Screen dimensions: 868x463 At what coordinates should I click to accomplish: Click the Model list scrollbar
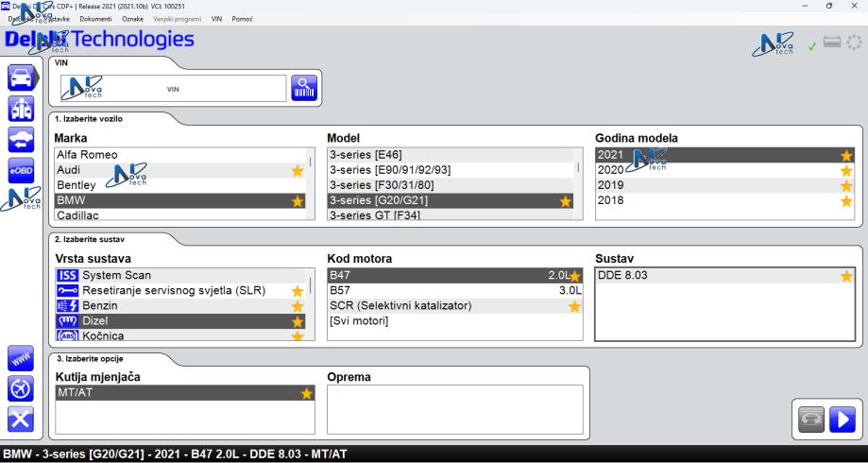578,183
